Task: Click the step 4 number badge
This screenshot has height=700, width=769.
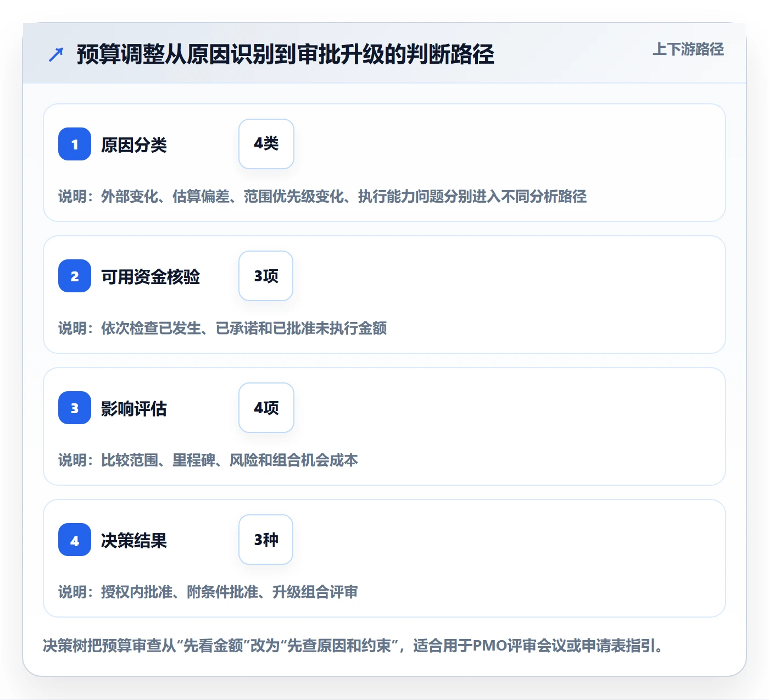Action: (75, 540)
